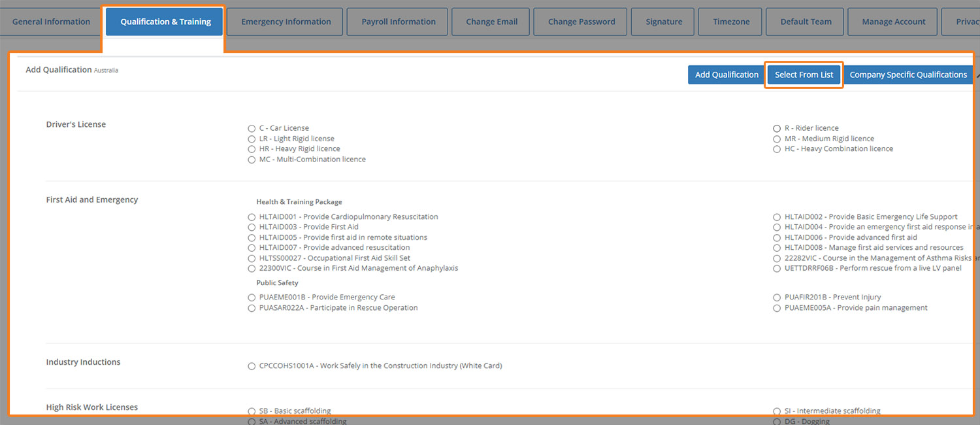Choose MR - Medium Rigid licence
Screen dimensions: 980x425
[x=777, y=139]
